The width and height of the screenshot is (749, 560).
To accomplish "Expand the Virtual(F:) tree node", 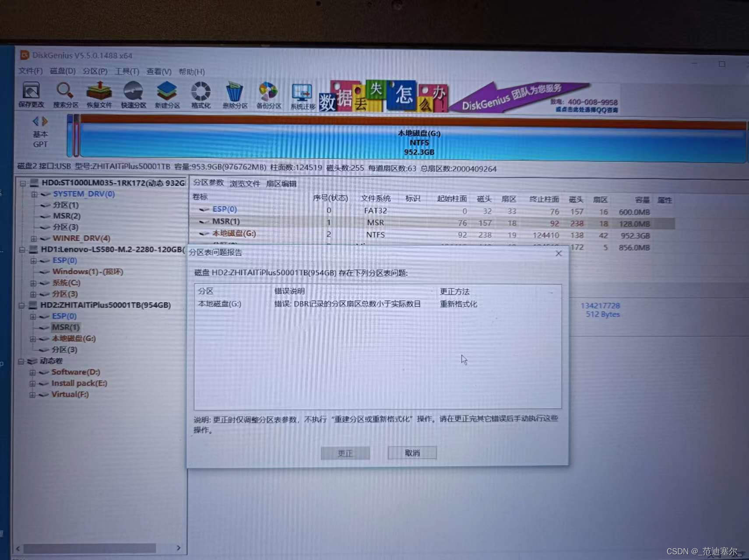I will (32, 395).
